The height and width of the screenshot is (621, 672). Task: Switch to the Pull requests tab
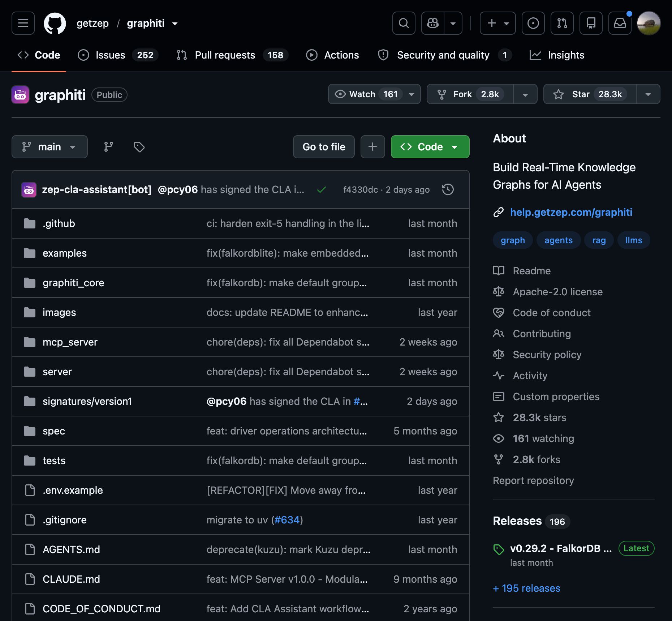pos(232,55)
